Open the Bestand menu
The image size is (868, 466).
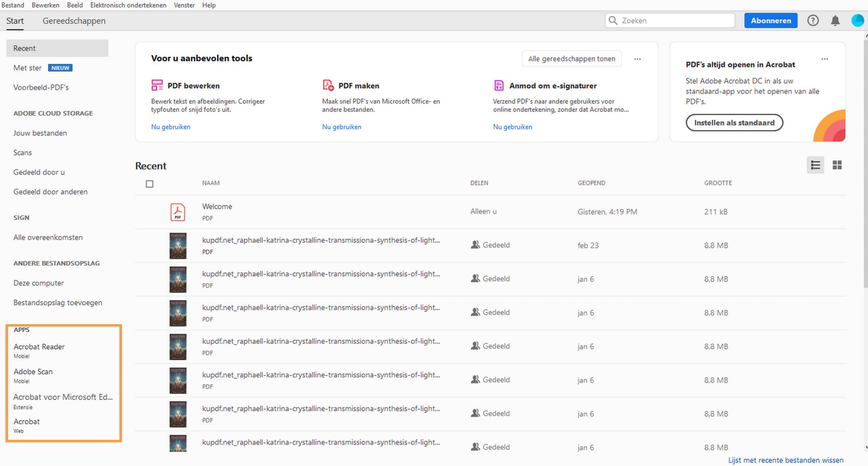click(x=13, y=5)
